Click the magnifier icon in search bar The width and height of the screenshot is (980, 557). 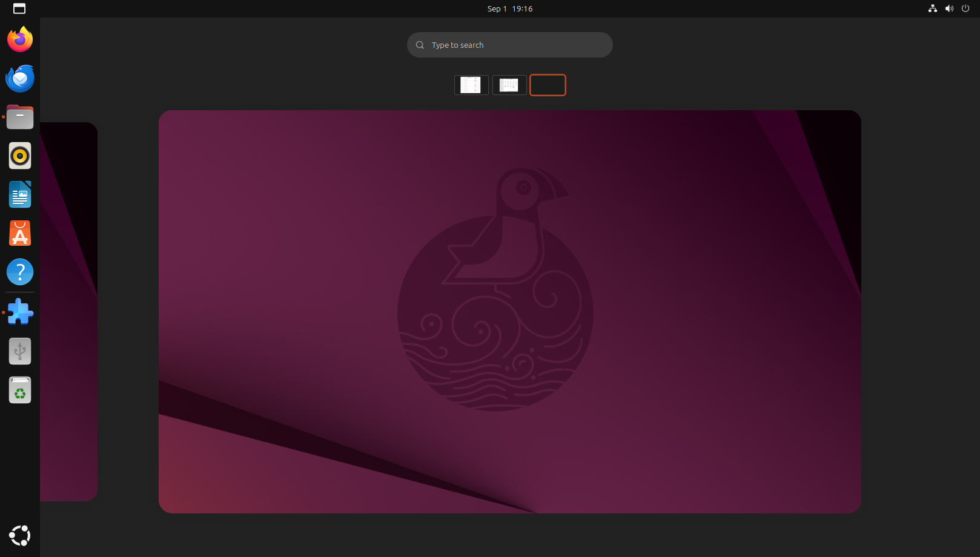(x=420, y=45)
